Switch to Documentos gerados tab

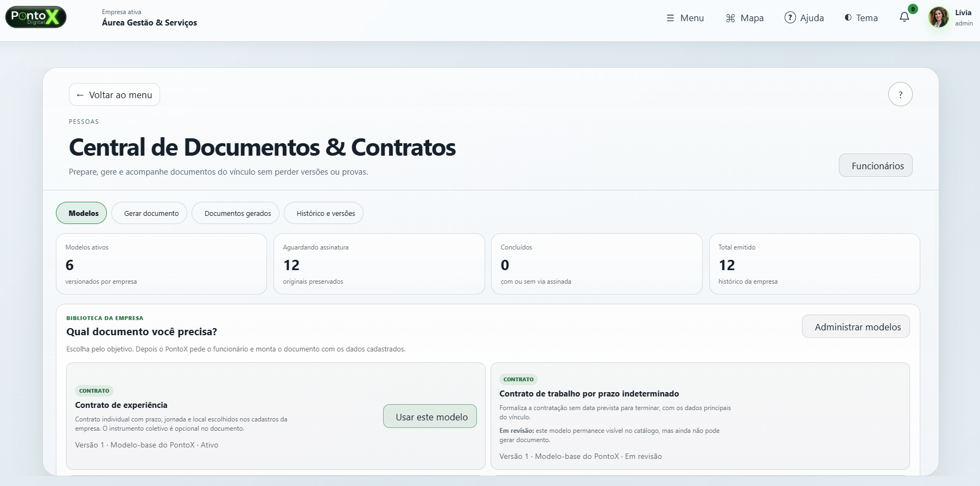pyautogui.click(x=236, y=213)
